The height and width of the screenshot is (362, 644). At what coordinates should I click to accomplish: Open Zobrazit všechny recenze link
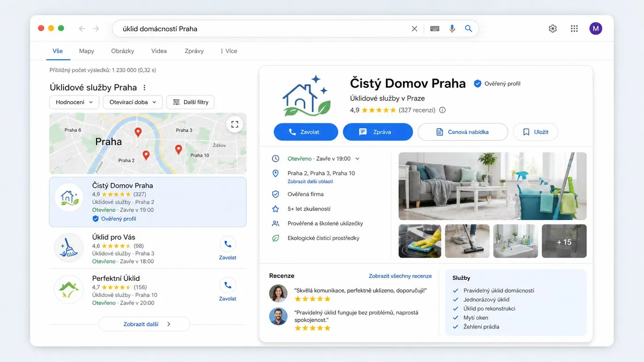pyautogui.click(x=400, y=276)
